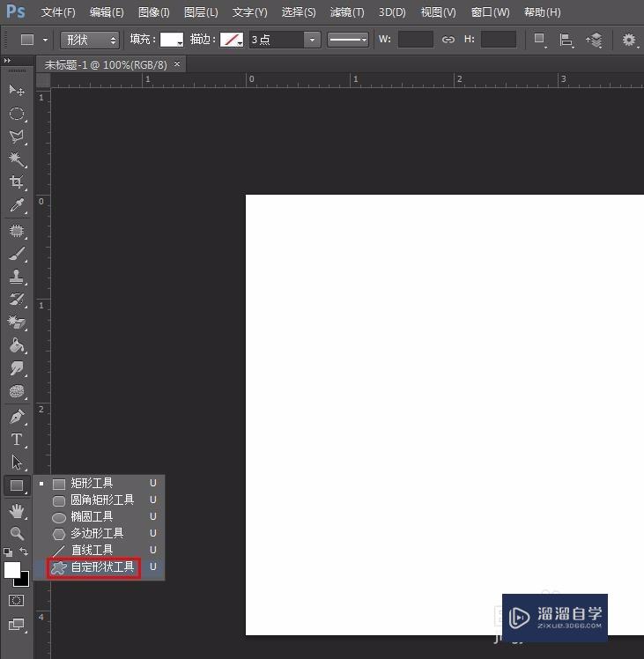644x659 pixels.
Task: Open the 3D(D) menu
Action: click(392, 12)
